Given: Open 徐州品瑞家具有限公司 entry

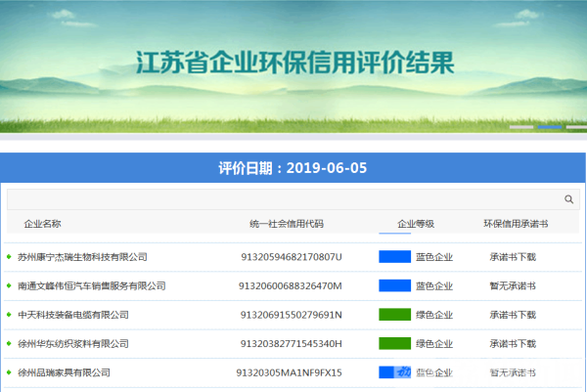Looking at the screenshot, I should [64, 372].
